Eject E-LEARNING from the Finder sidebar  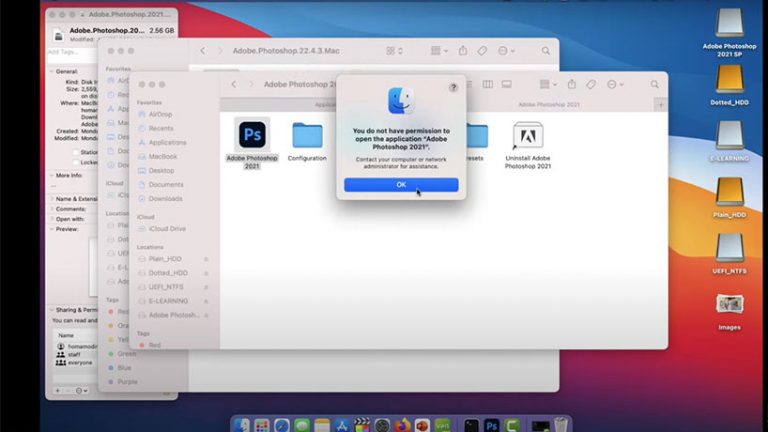(x=206, y=302)
